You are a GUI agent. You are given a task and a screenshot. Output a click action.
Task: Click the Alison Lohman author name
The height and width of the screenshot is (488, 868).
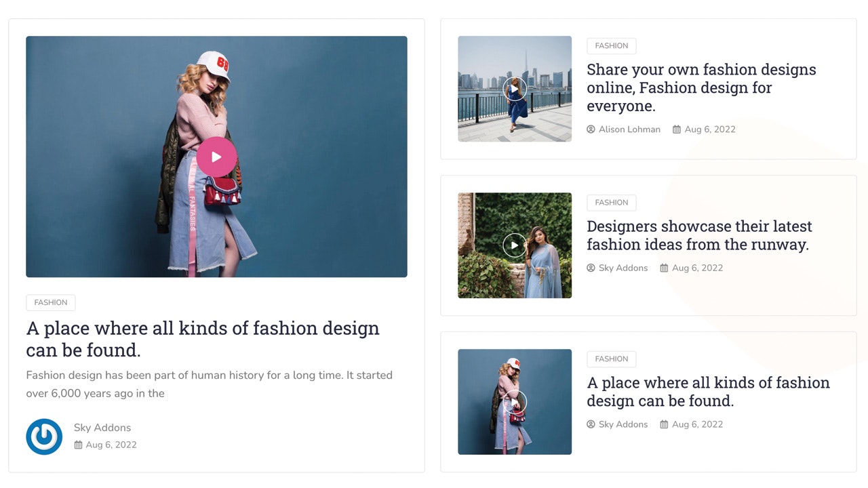coord(630,129)
